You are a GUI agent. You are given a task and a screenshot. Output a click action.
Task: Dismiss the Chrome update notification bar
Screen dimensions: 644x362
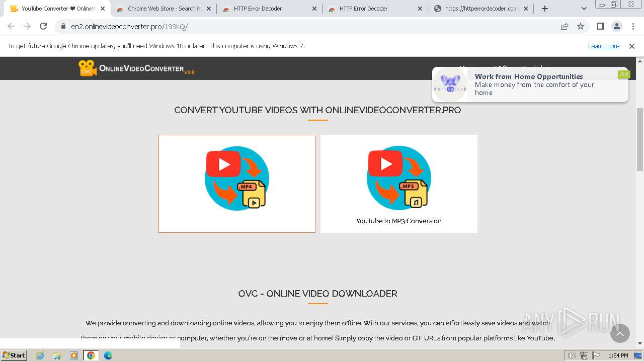(632, 46)
